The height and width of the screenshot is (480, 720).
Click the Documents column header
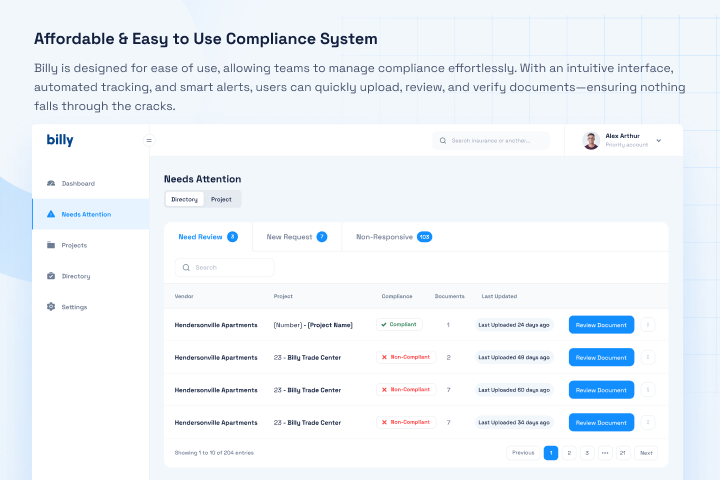[450, 296]
